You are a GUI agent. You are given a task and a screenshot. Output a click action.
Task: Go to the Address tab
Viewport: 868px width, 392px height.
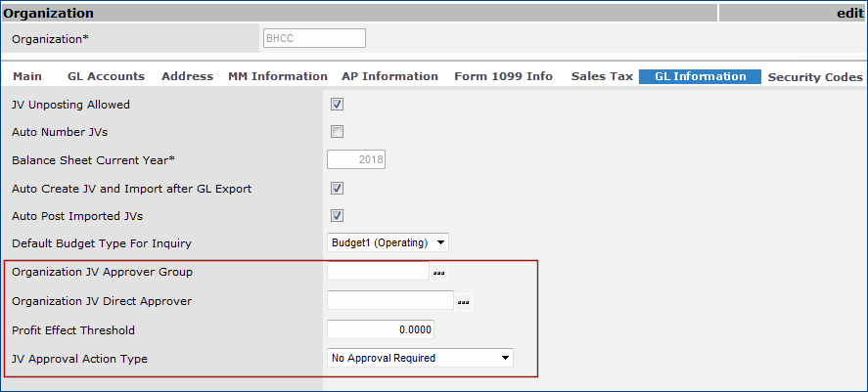point(187,76)
